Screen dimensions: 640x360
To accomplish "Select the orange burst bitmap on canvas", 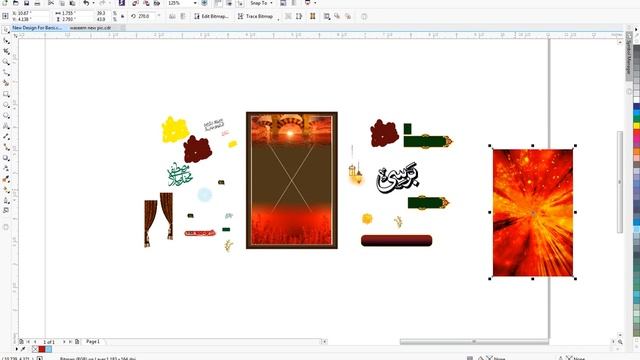I will coord(533,213).
